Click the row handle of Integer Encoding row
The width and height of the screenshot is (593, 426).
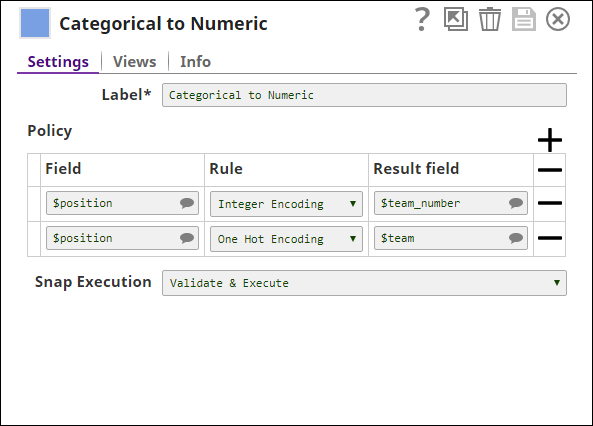[34, 204]
